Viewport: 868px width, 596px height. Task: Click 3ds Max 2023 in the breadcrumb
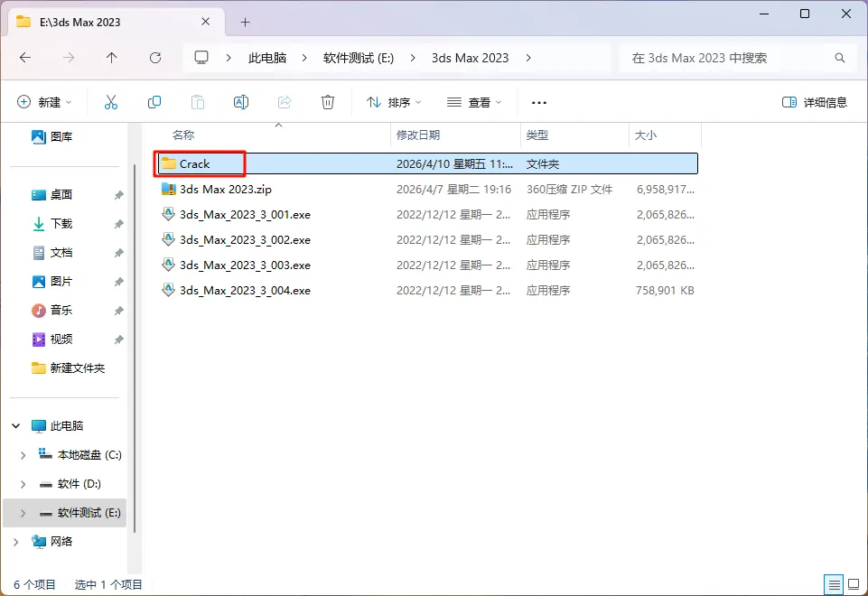470,58
